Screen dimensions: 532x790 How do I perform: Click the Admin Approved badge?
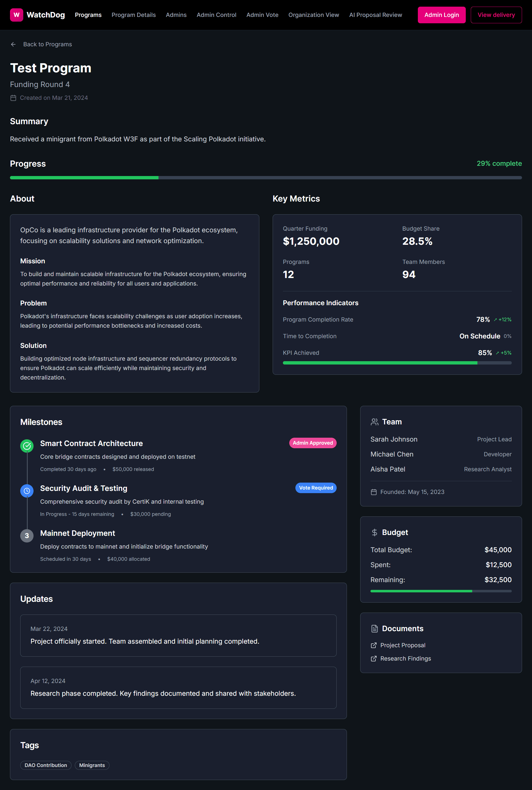point(313,443)
